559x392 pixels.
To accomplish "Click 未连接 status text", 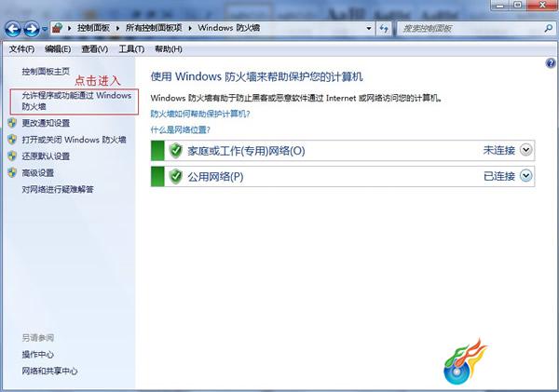I will coord(499,151).
